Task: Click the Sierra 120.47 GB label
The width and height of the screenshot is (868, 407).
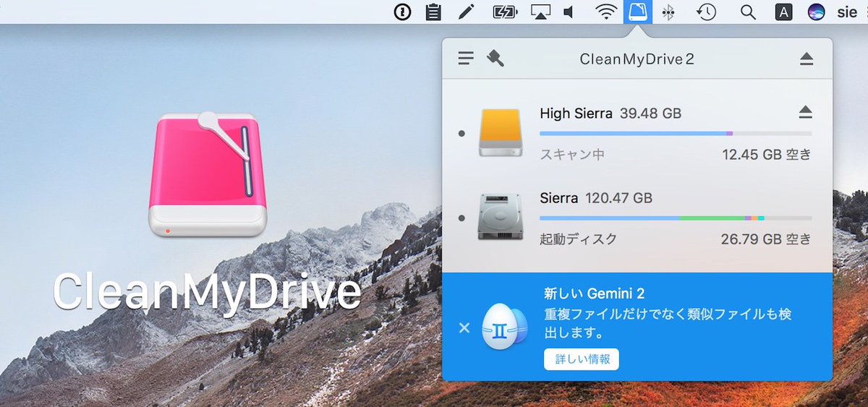Action: (x=596, y=197)
